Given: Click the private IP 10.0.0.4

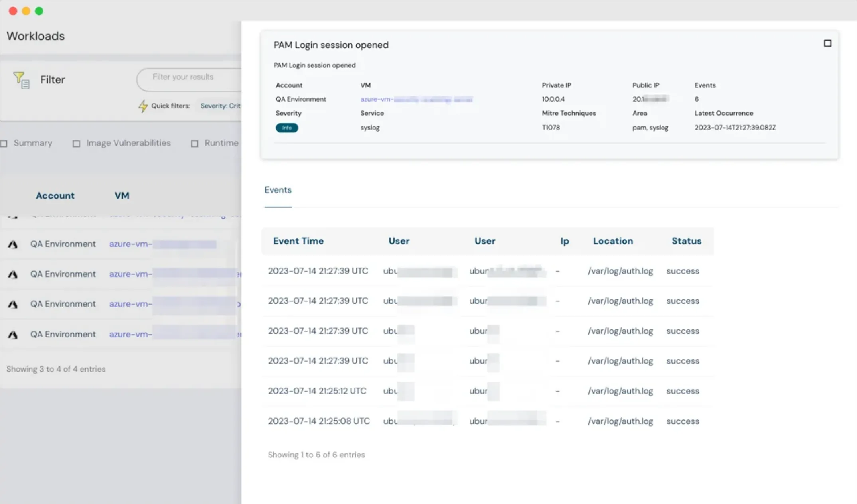Looking at the screenshot, I should click(x=553, y=99).
